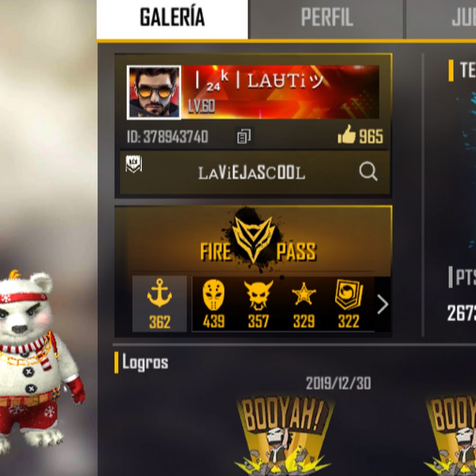Open the player avatar portrait
Viewport: 476px width, 476px height.
coord(154,92)
